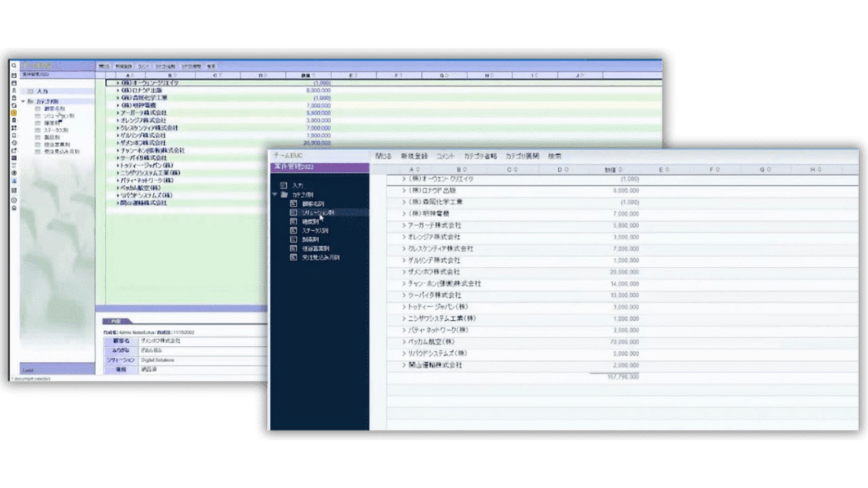Click the Digital Solutions field value in preview
Viewport: 868px width, 488px height.
[x=158, y=360]
